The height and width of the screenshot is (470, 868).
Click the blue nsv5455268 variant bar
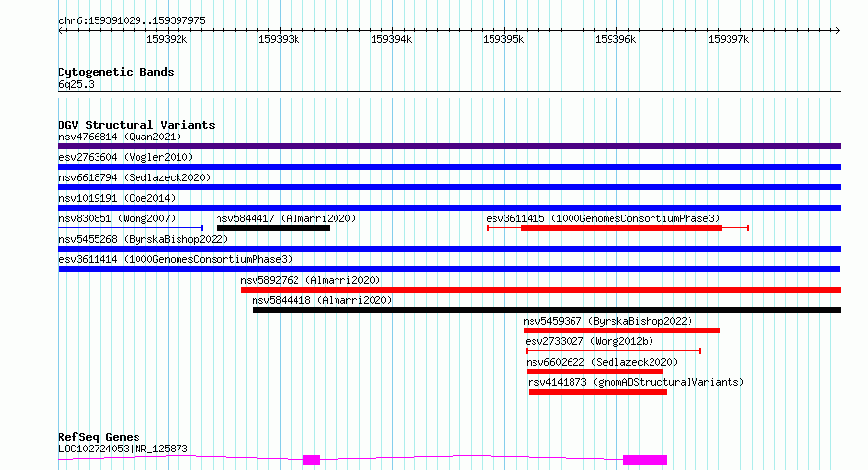(449, 249)
